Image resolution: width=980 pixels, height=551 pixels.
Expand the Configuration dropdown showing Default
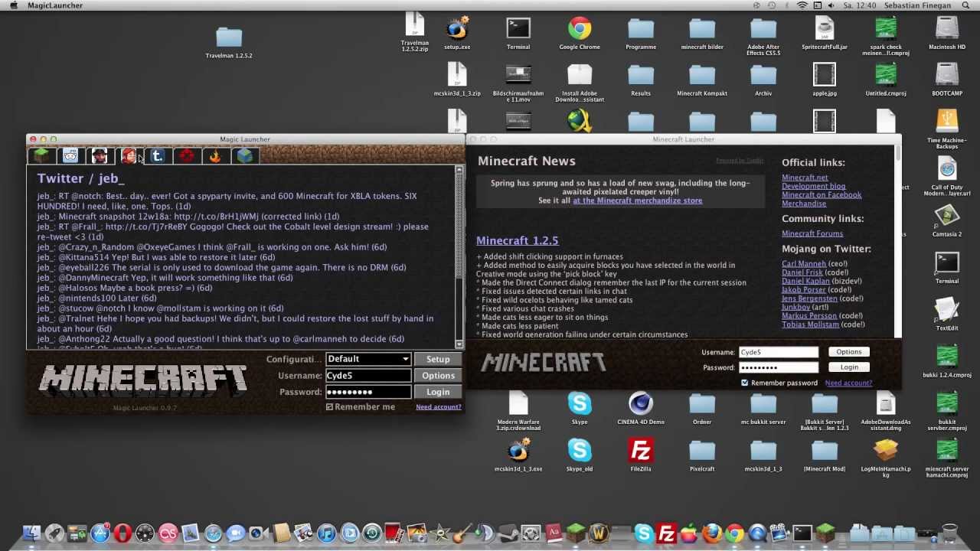368,359
